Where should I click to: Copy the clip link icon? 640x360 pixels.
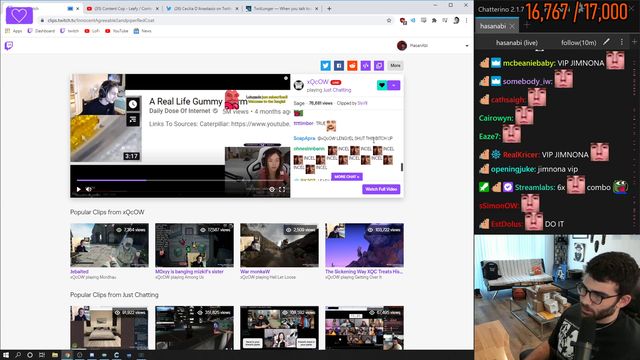[x=379, y=65]
